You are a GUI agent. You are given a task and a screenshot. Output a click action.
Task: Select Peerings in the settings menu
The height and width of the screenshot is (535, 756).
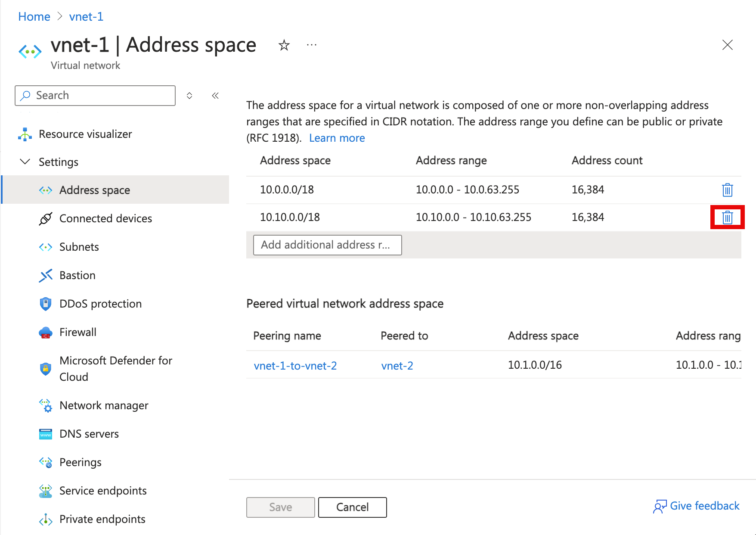click(x=81, y=462)
